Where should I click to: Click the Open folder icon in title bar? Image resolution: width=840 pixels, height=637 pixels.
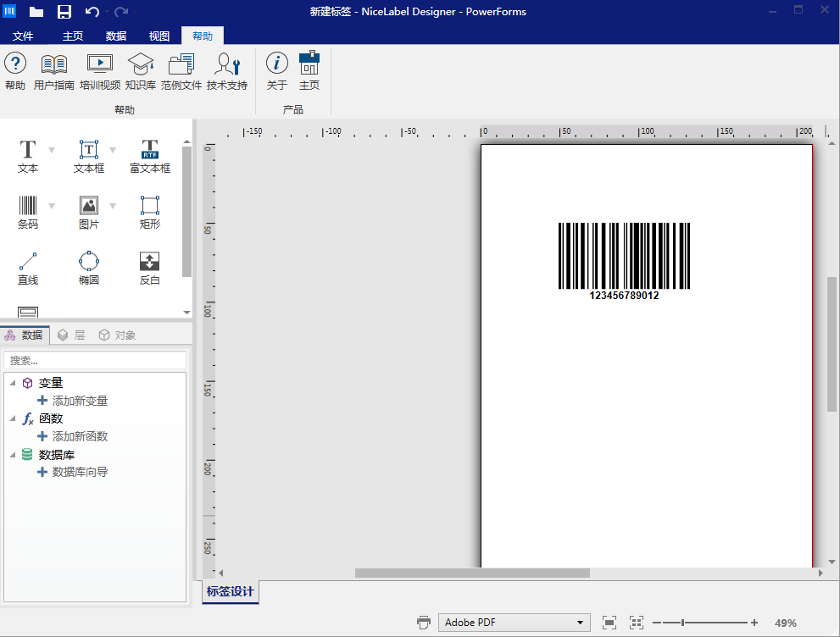click(36, 11)
